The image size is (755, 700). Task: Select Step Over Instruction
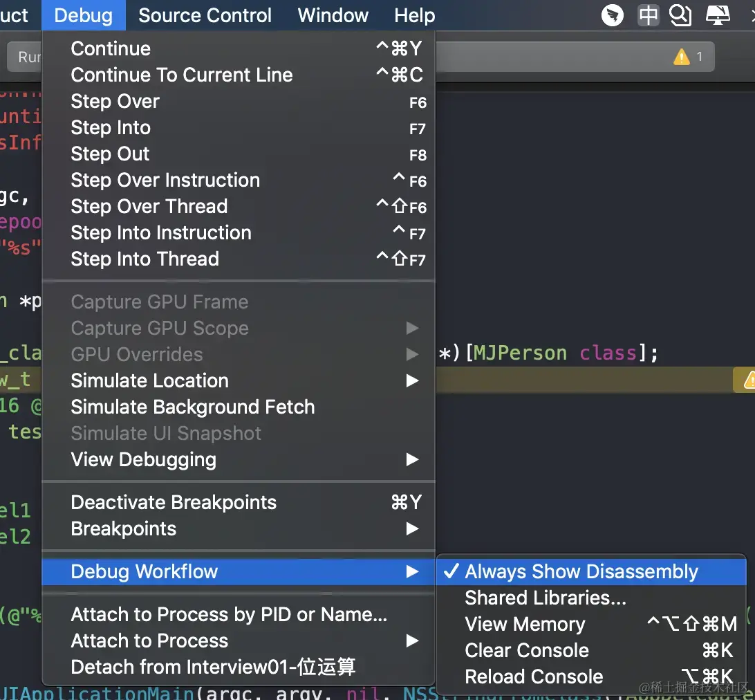(x=239, y=180)
